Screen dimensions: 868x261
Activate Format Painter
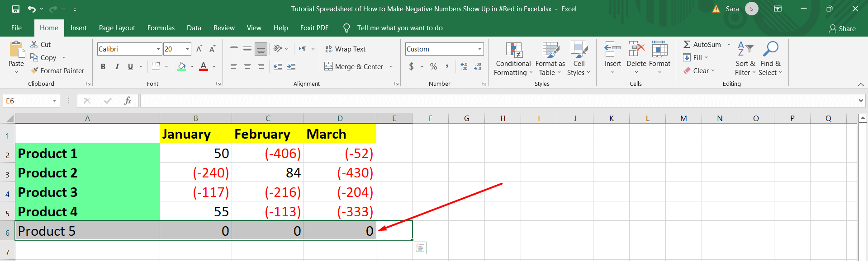57,70
